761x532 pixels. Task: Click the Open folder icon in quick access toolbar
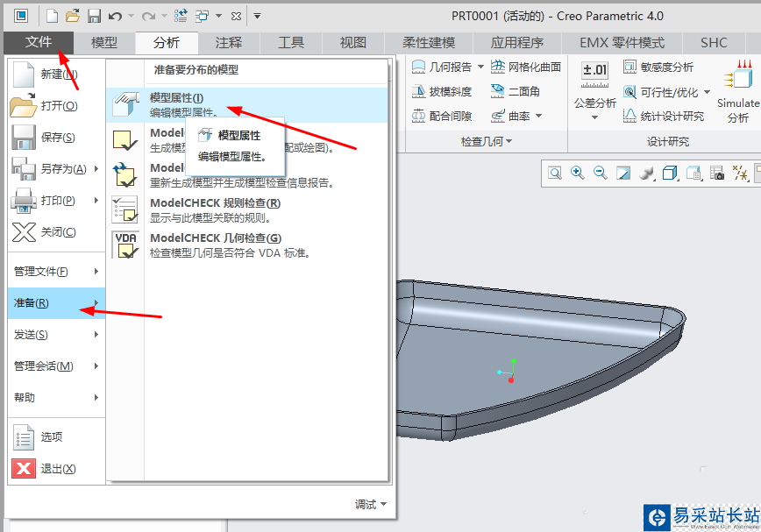tap(73, 16)
